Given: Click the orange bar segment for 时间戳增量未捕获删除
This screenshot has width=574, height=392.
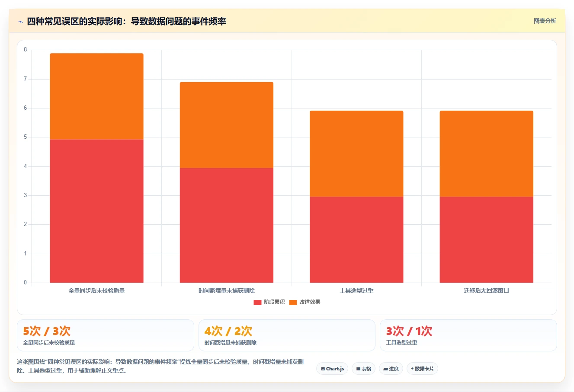Looking at the screenshot, I should 227,125.
